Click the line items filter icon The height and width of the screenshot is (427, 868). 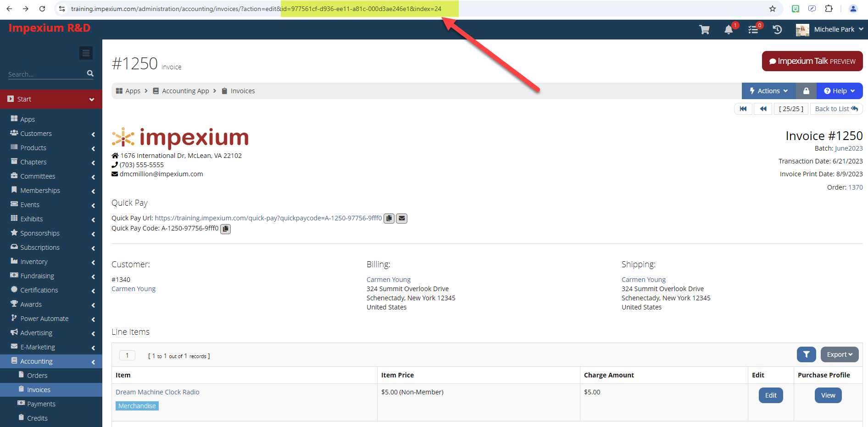tap(807, 354)
